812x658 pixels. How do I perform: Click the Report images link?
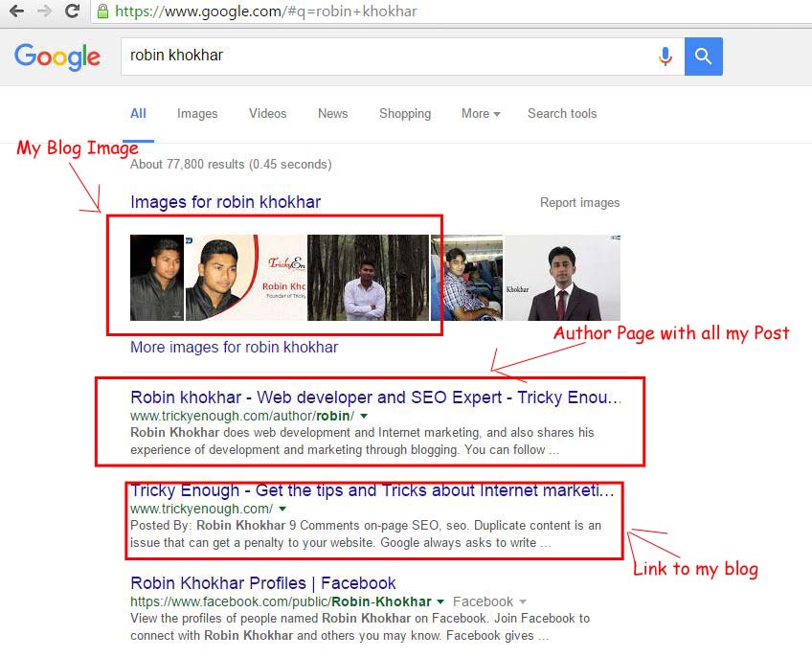point(579,203)
